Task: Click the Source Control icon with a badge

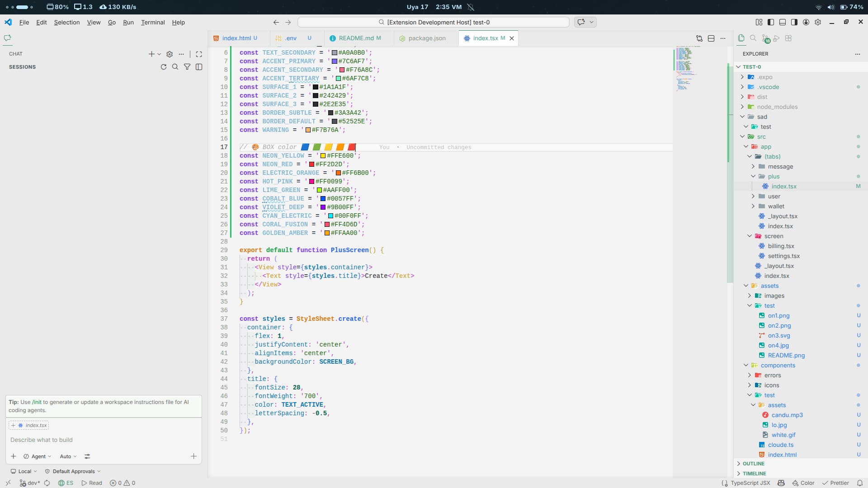Action: coord(765,39)
